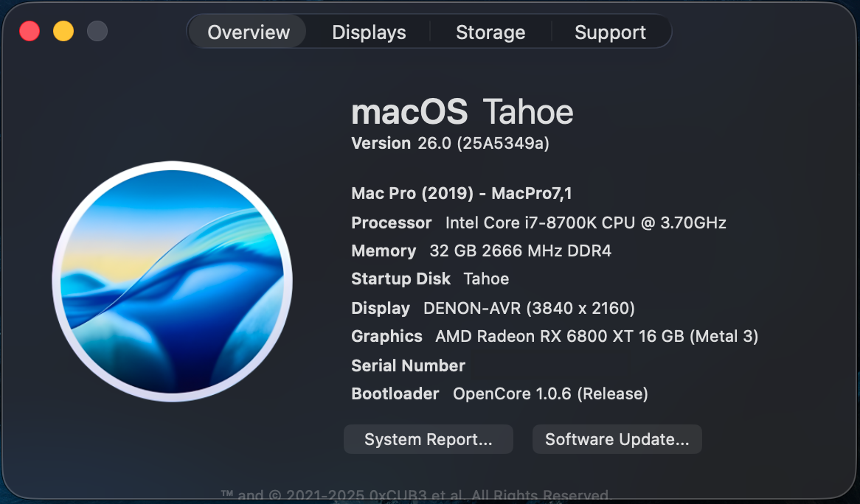Click the Startup Disk Tahoe entry
Image resolution: width=860 pixels, height=504 pixels.
point(430,279)
